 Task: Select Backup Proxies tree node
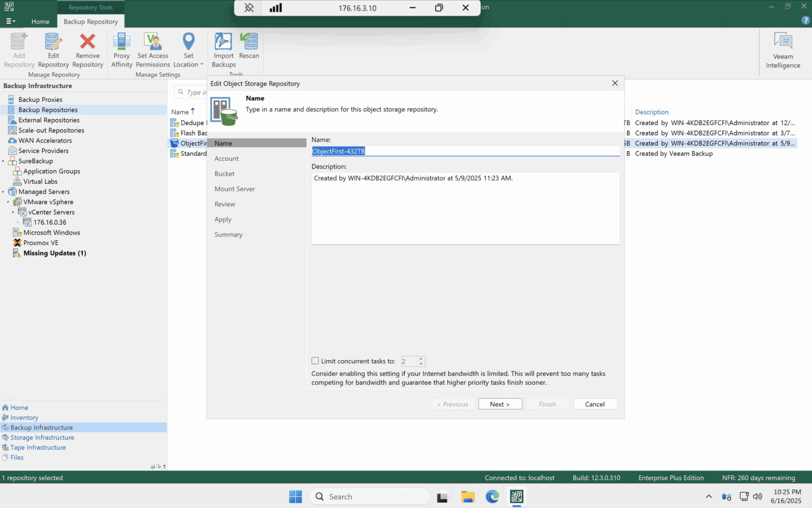click(x=40, y=99)
